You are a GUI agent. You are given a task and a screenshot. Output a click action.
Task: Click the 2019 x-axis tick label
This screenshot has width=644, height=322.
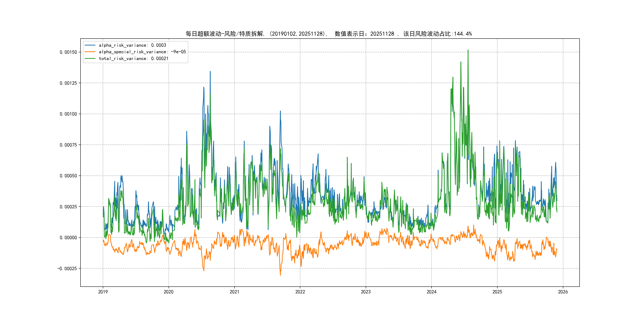tap(103, 292)
